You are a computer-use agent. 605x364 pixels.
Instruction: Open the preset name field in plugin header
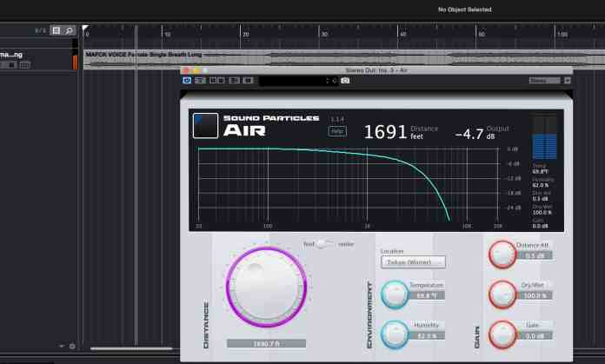tap(292, 81)
